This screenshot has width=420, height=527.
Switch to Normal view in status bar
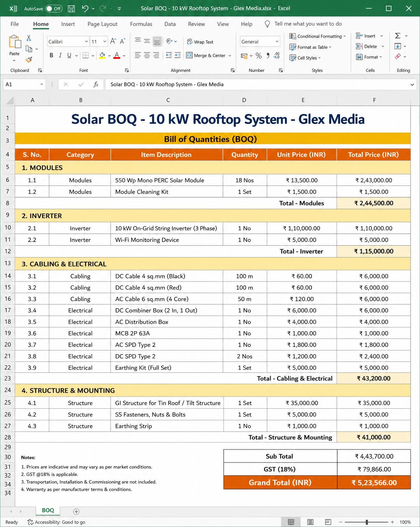pyautogui.click(x=291, y=522)
